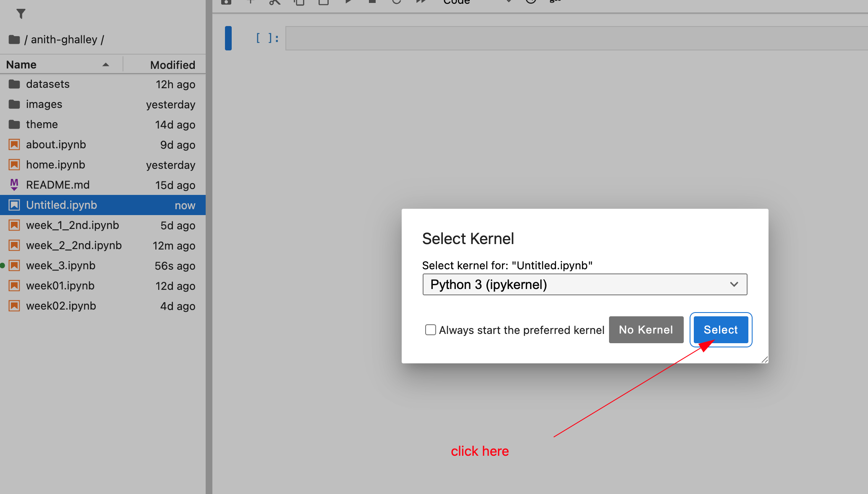Click the Name column sort arrow

[x=106, y=65]
